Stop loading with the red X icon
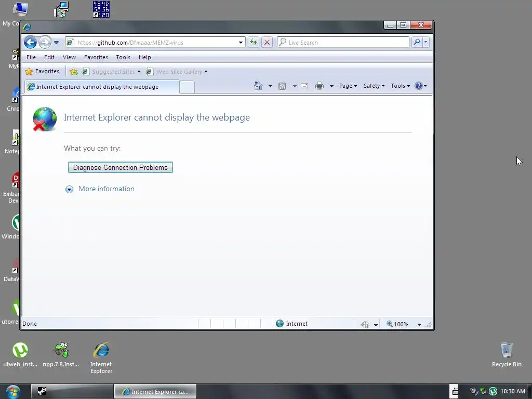 coord(267,43)
